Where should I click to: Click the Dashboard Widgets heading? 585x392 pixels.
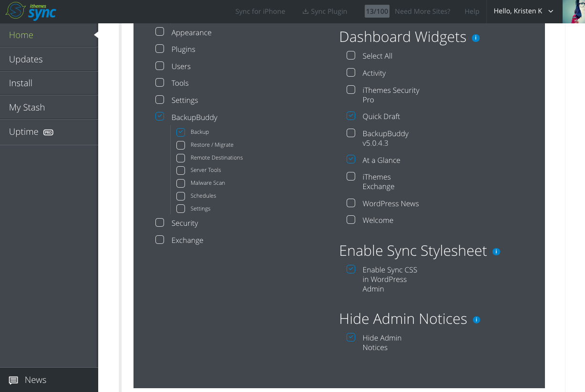[403, 37]
